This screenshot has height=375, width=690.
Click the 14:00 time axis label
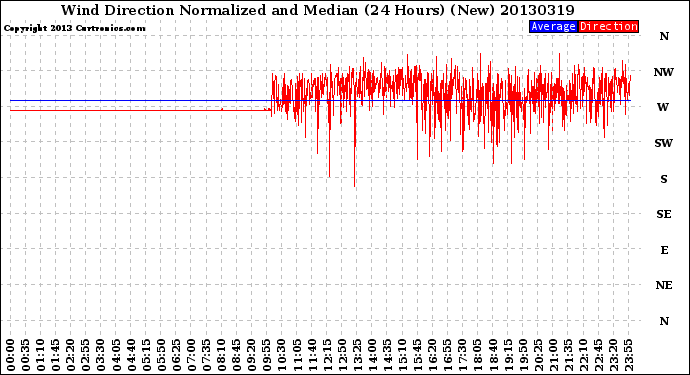point(372,355)
